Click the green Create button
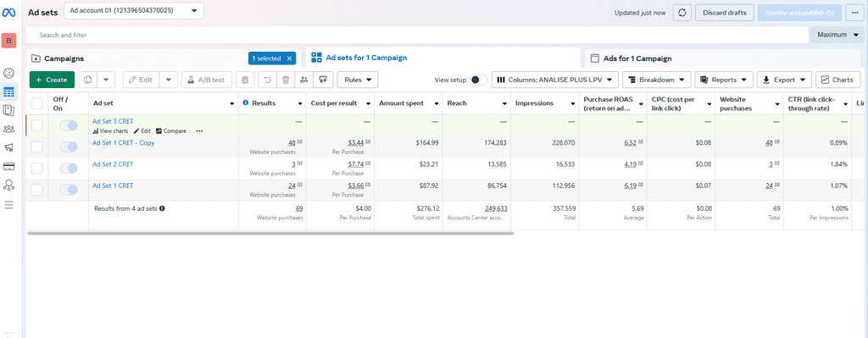Screen dimensions: 868x338 52,80
